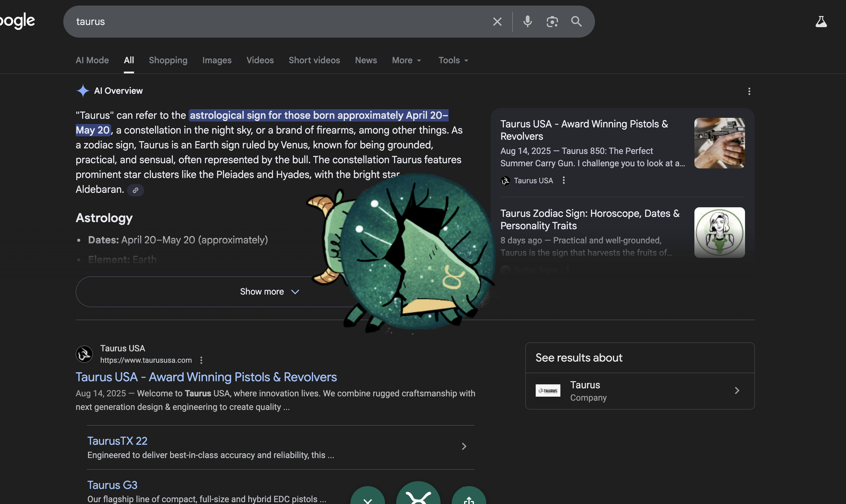Click the See results about heading

(x=579, y=358)
